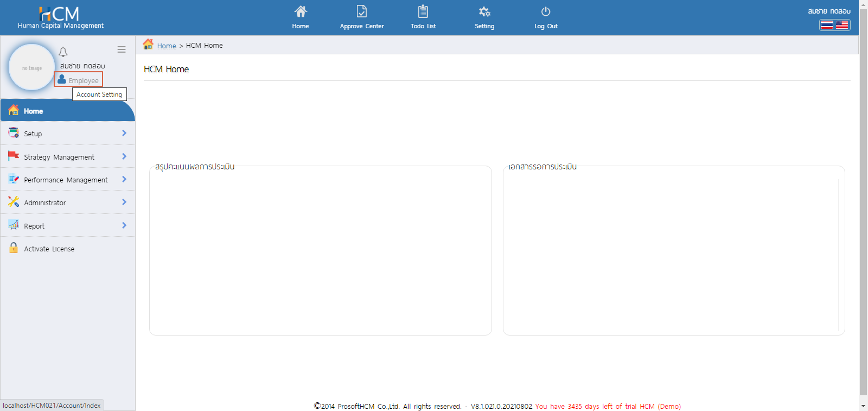Click the Setup sidebar icon
The width and height of the screenshot is (868, 411).
coord(14,132)
